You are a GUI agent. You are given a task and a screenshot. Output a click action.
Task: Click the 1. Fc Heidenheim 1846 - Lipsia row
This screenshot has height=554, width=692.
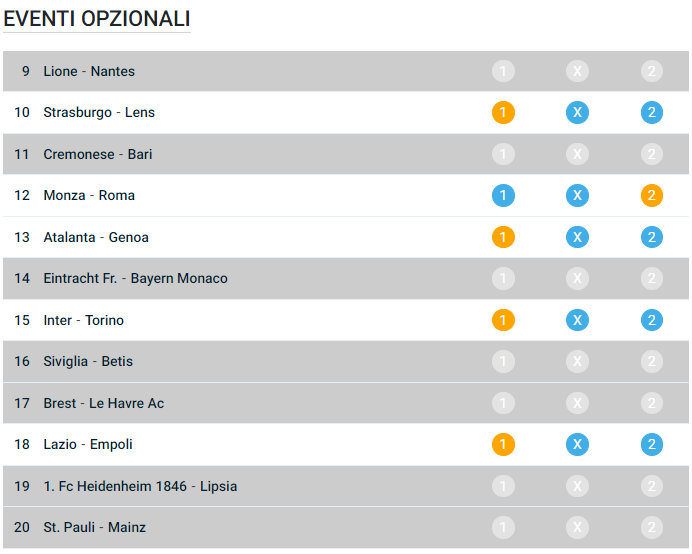(140, 487)
